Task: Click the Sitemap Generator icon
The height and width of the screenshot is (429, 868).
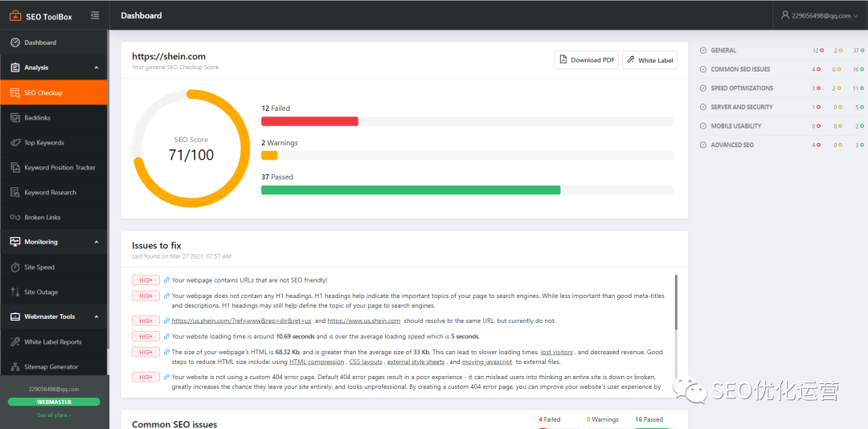Action: pyautogui.click(x=15, y=366)
